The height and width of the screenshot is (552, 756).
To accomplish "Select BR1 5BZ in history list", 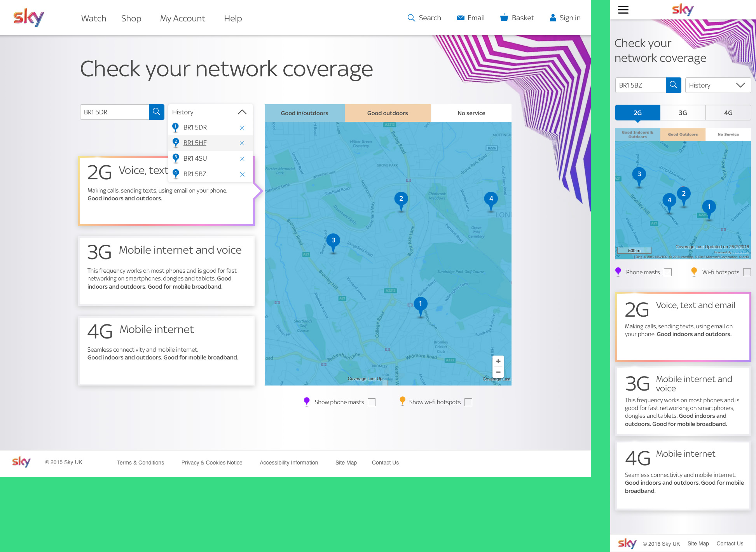I will click(195, 174).
